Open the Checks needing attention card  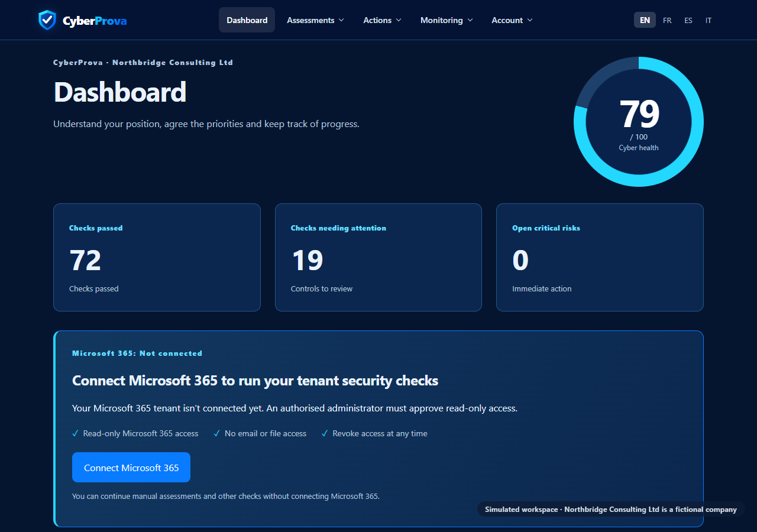[378, 257]
